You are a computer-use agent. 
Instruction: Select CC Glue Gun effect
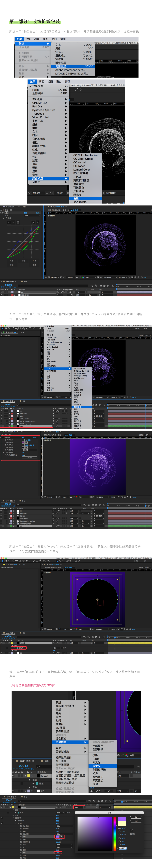pos(81,369)
